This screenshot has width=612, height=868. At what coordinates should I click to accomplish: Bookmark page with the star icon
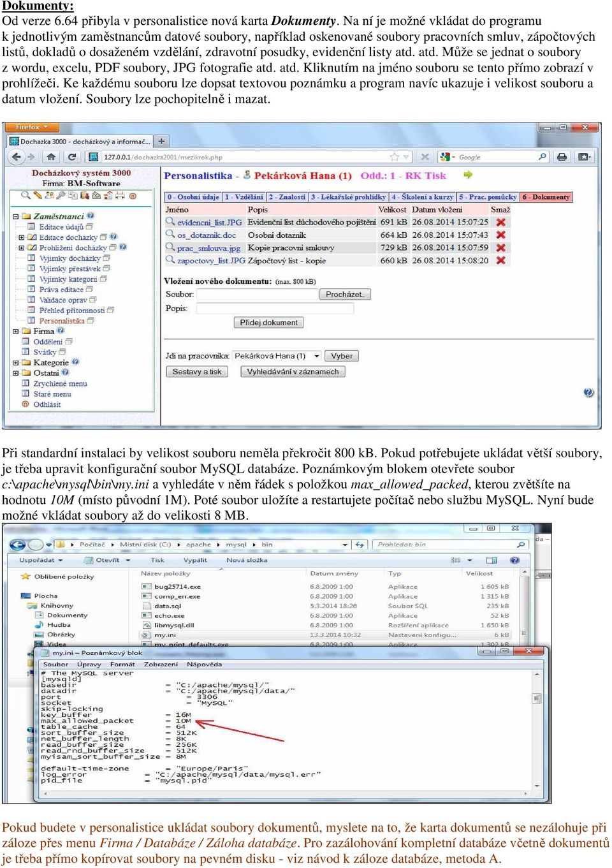(x=395, y=156)
